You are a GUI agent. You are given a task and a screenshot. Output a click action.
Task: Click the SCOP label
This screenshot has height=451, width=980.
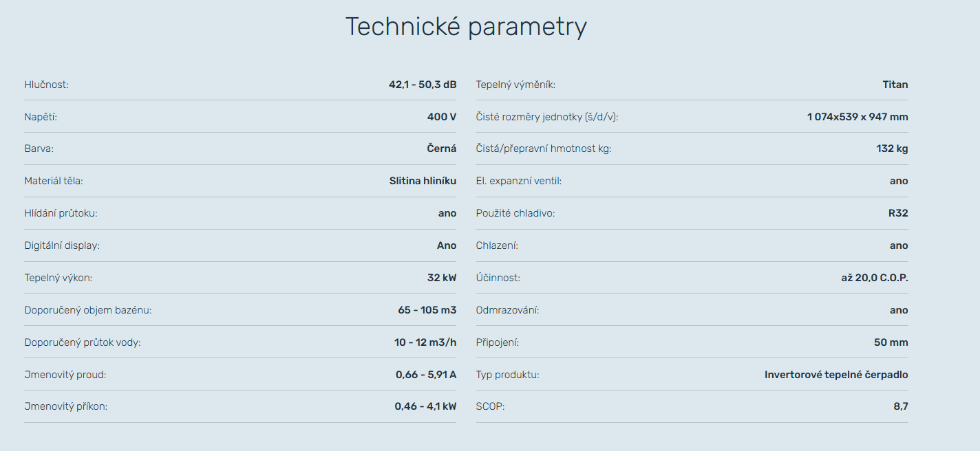pos(491,406)
